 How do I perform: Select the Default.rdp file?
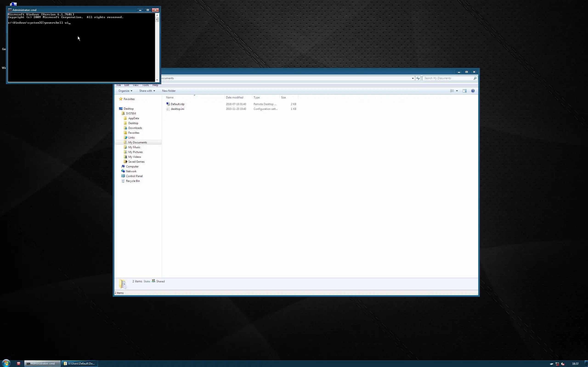[x=177, y=104]
